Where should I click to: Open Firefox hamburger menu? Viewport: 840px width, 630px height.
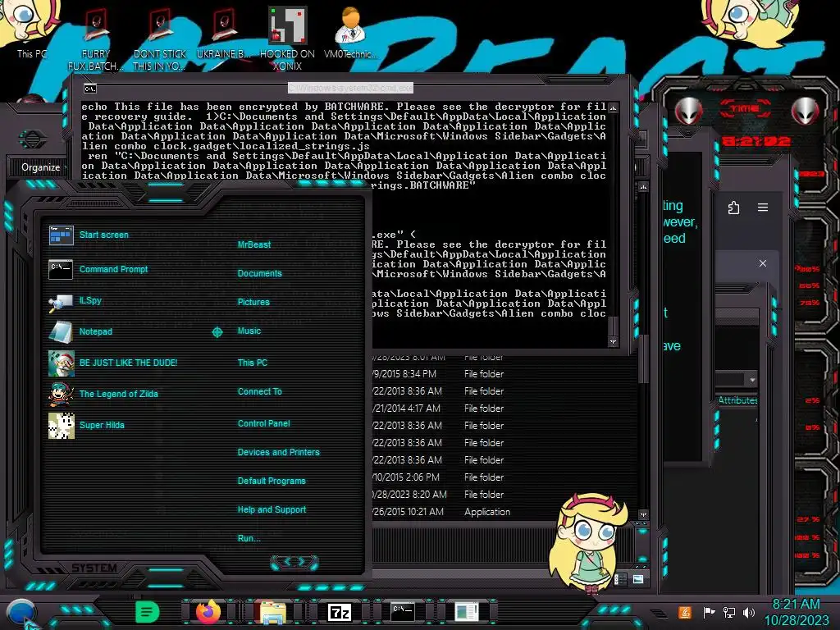click(x=763, y=208)
